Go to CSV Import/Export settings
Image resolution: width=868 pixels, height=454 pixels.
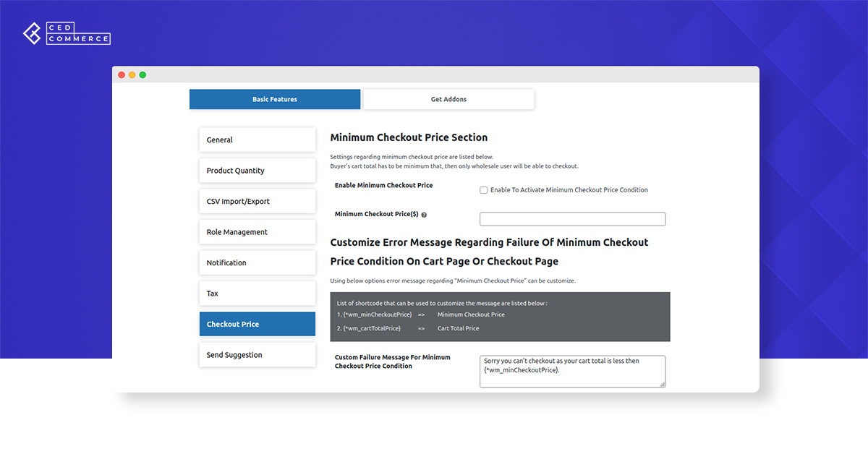tap(258, 201)
